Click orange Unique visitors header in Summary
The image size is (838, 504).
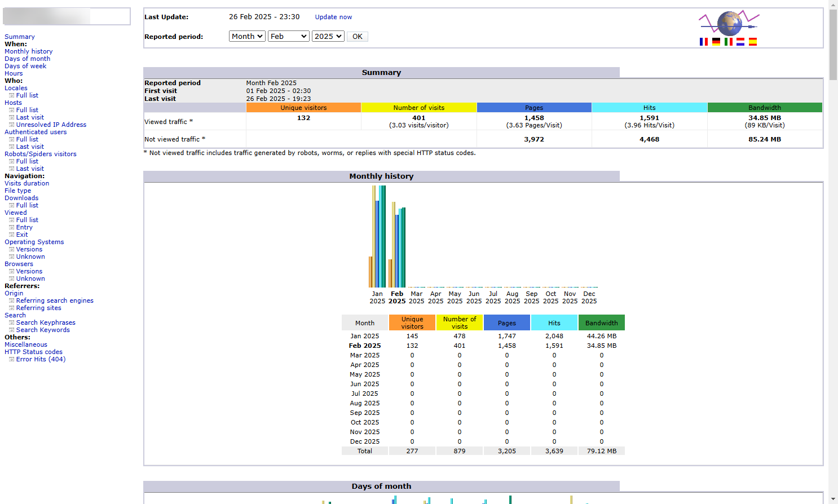303,108
